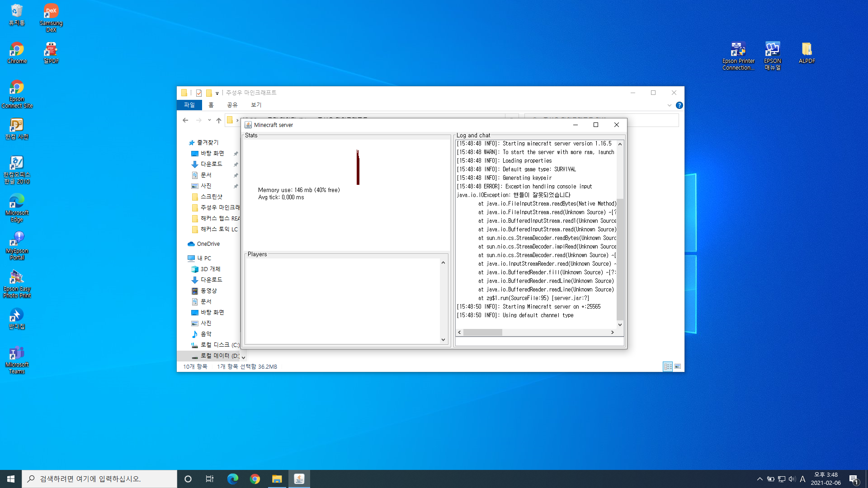Toggle the IME language indicator A
This screenshot has height=488, width=868.
point(802,479)
